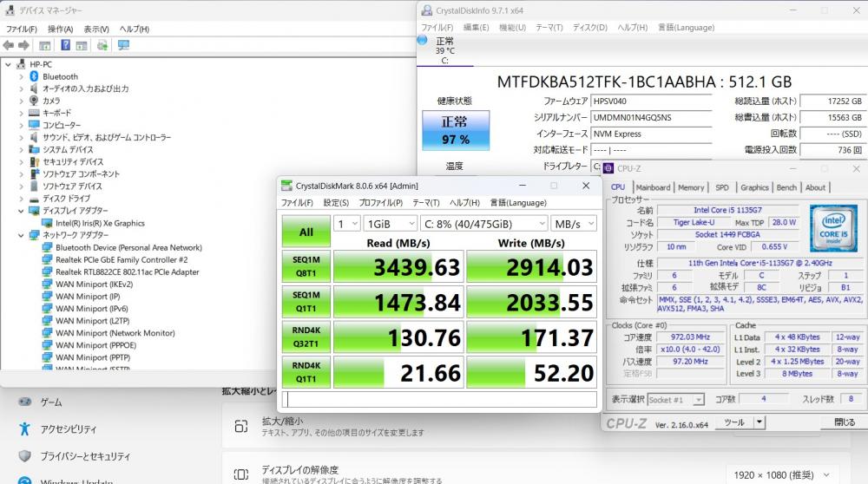Image resolution: width=868 pixels, height=484 pixels.
Task: Click the back arrow in Device Manager toolbar
Action: (9, 45)
